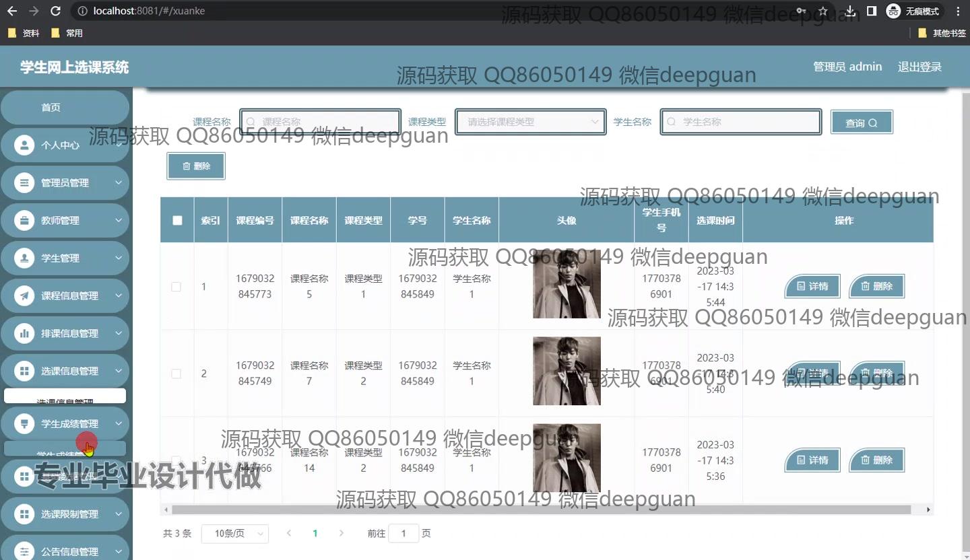
Task: Open 详情 for the 课程名称5 row
Action: coord(812,287)
